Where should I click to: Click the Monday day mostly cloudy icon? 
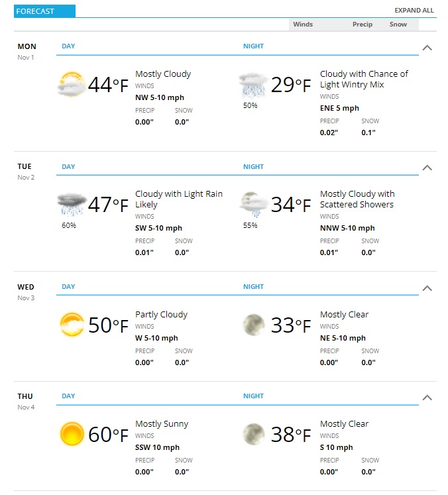coord(72,84)
